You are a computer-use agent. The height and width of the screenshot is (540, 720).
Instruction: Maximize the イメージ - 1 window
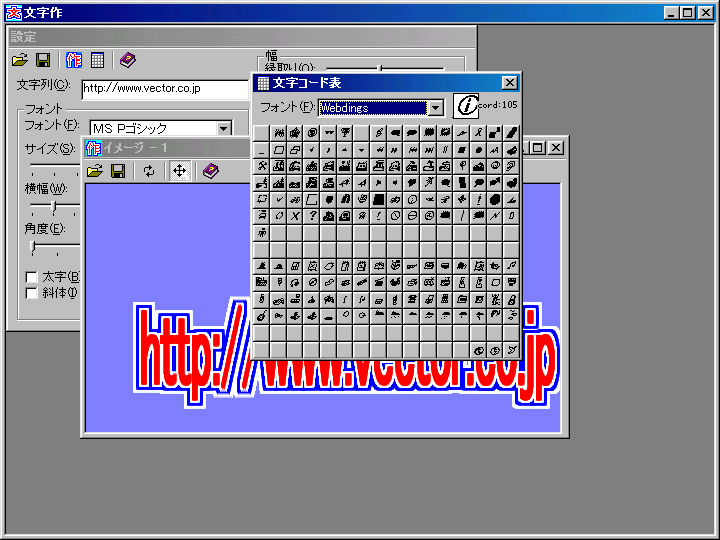coord(537,148)
